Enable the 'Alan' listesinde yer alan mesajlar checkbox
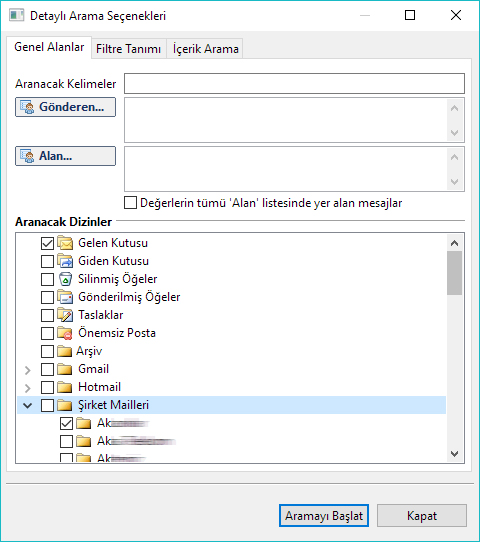 (130, 203)
